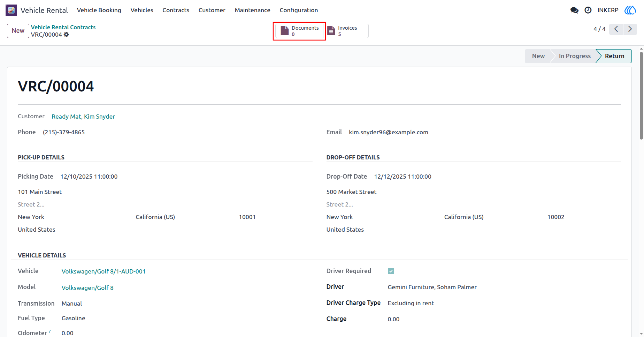Click the 500 Market Street address
The width and height of the screenshot is (644, 337).
351,192
